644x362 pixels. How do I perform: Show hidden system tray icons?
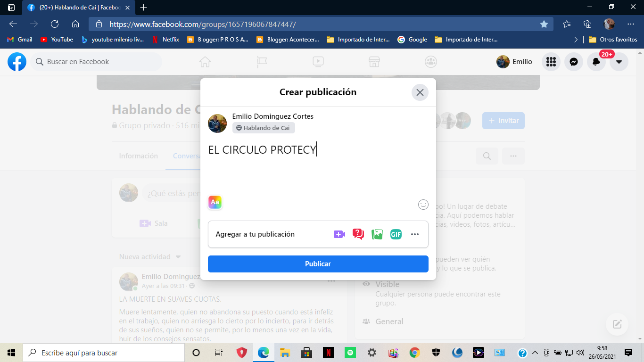tap(535, 353)
